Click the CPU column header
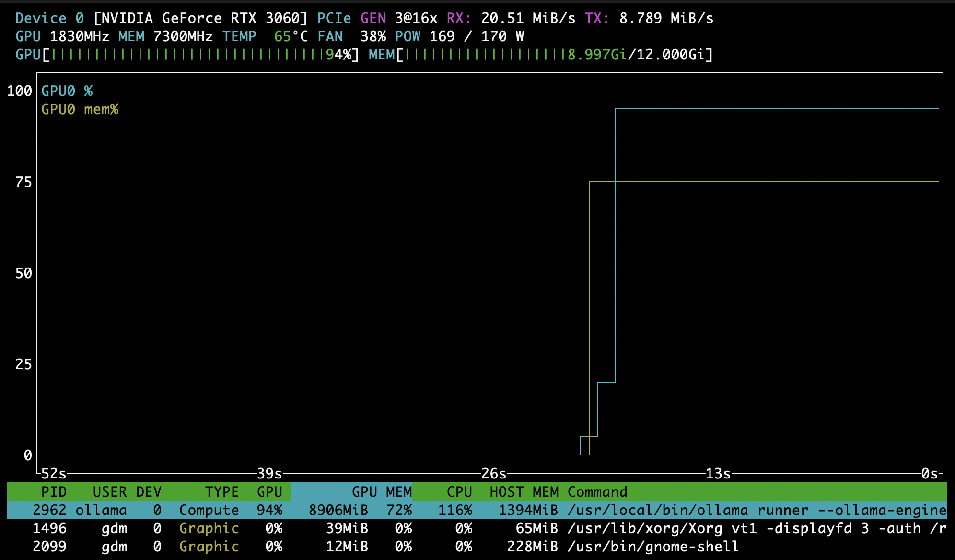The image size is (955, 560). pos(459,492)
